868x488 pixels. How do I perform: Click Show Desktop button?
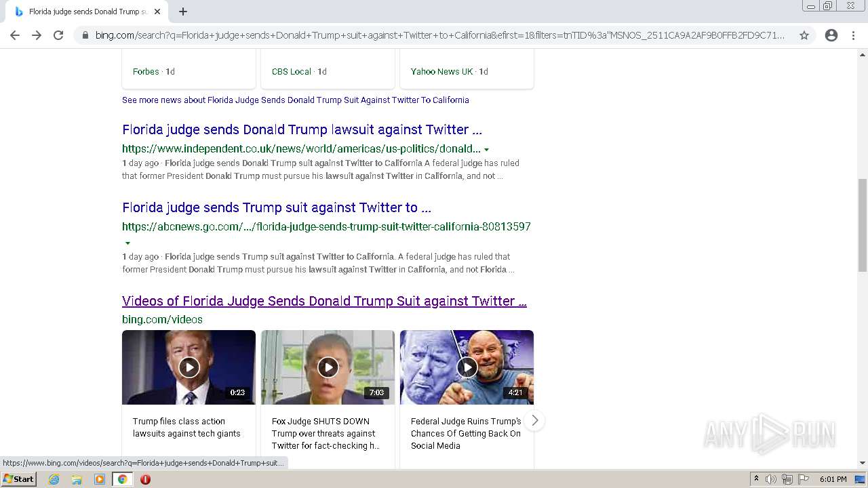tap(861, 479)
